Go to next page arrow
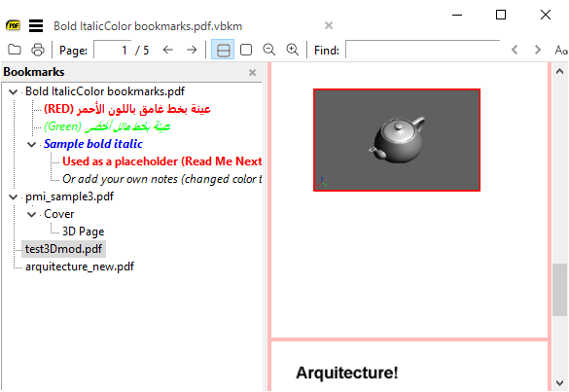This screenshot has width=569, height=392. tap(192, 50)
